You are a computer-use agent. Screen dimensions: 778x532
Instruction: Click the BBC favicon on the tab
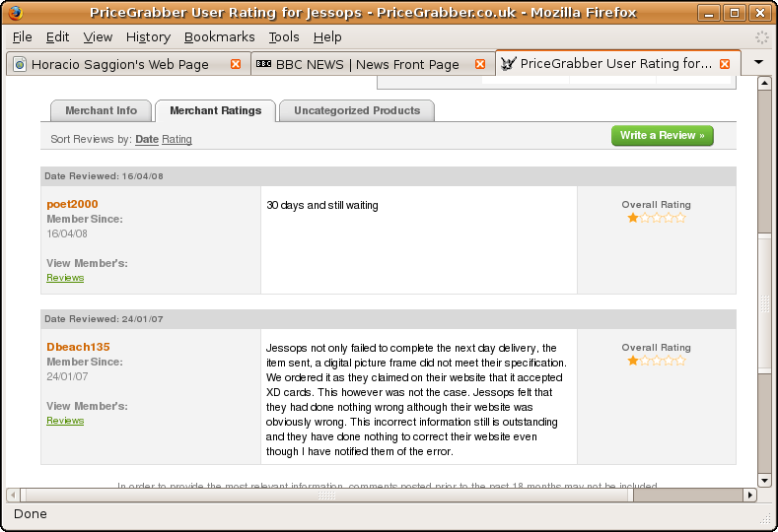(x=263, y=64)
